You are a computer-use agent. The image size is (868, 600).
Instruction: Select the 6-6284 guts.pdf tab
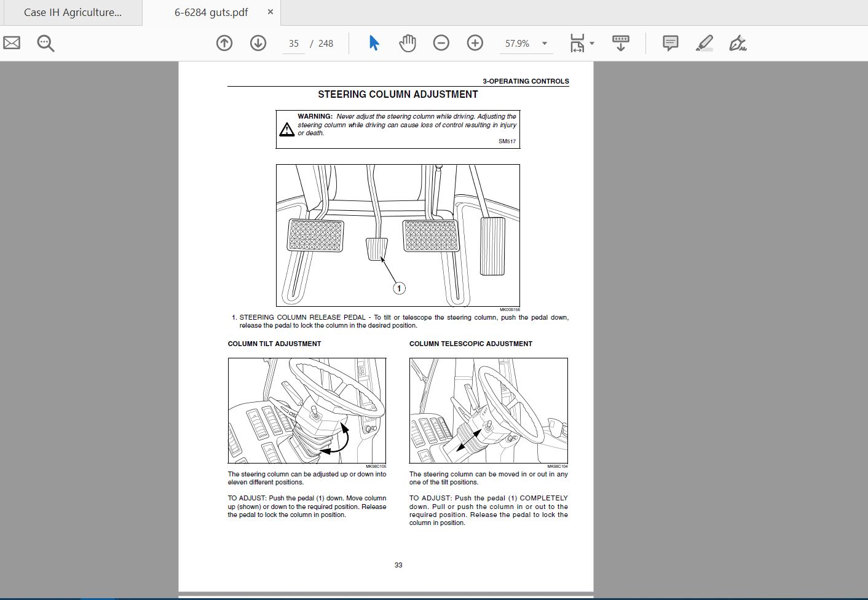[211, 12]
